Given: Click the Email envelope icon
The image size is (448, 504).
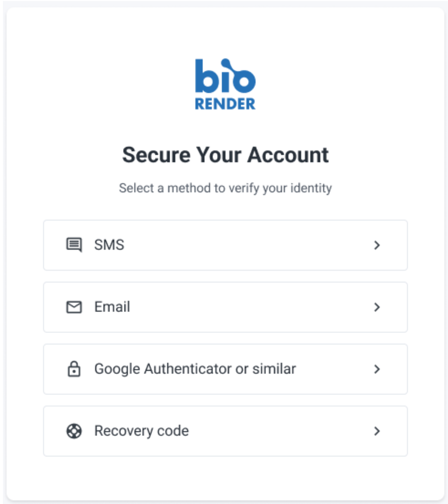Looking at the screenshot, I should 74,307.
